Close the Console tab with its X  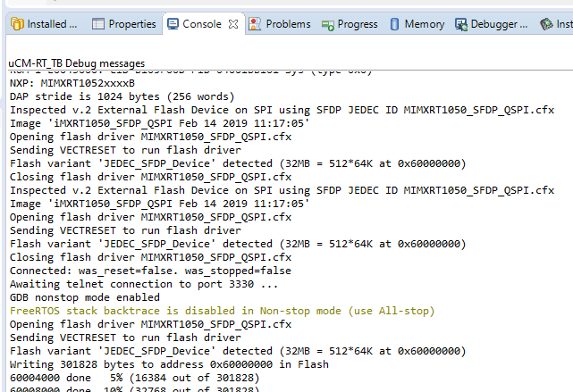(233, 24)
